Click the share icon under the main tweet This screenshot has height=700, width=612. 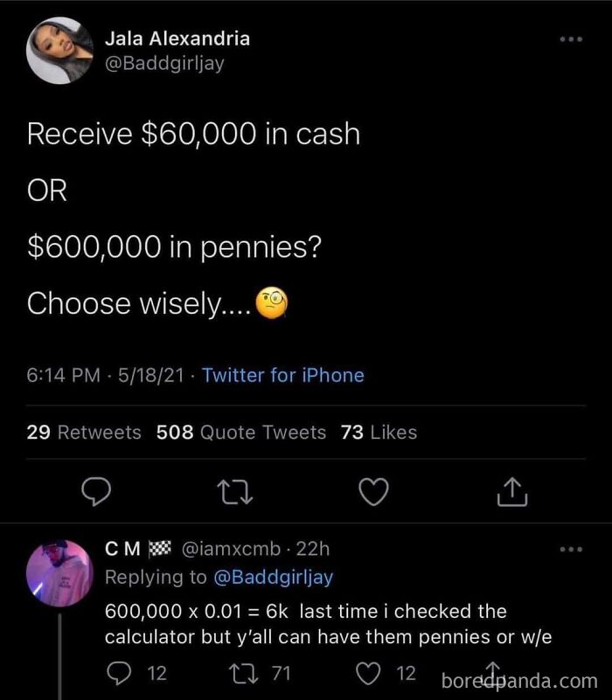pos(513,492)
